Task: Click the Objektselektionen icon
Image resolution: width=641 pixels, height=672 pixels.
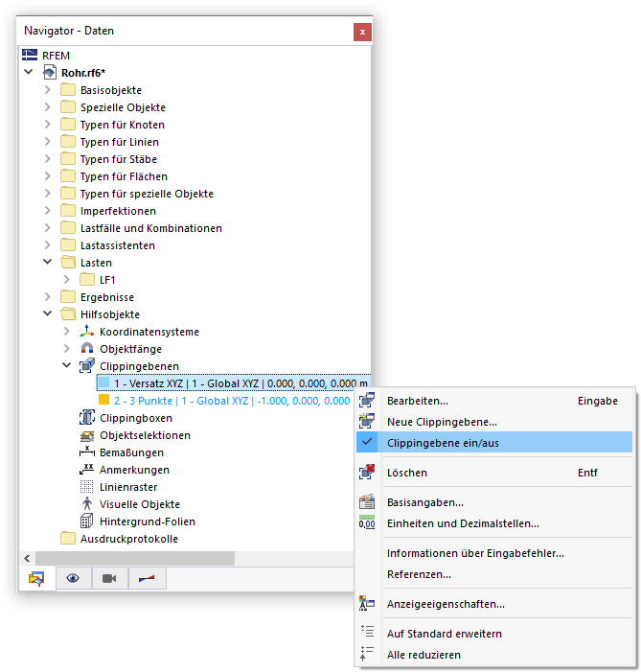Action: (87, 436)
